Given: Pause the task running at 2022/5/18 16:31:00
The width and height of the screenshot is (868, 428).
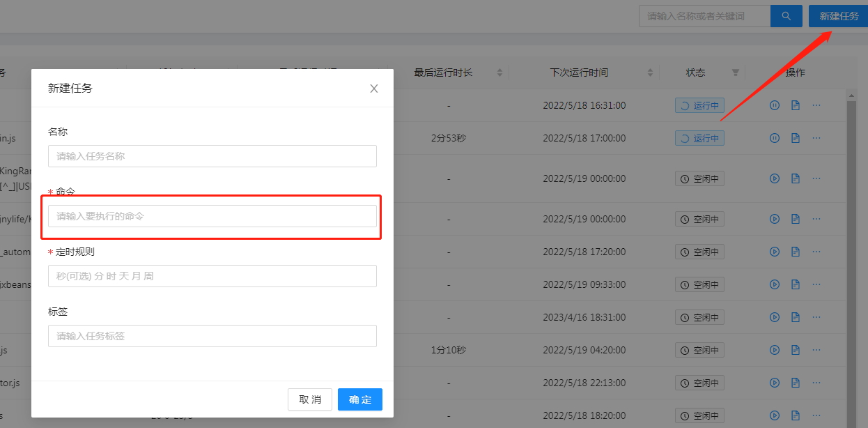Looking at the screenshot, I should coord(774,105).
